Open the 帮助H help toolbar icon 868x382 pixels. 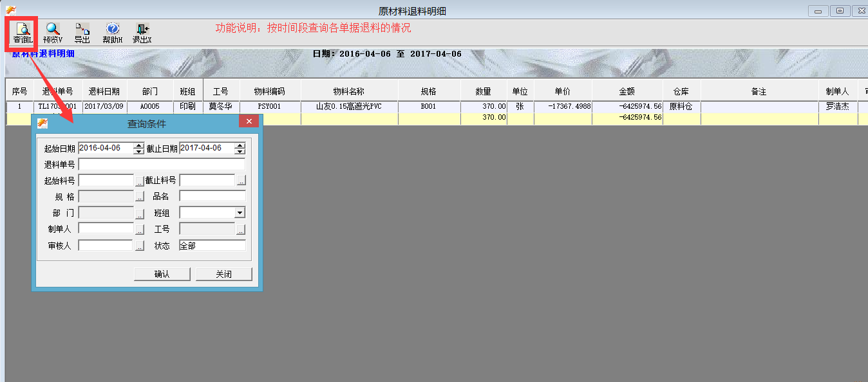click(x=113, y=33)
